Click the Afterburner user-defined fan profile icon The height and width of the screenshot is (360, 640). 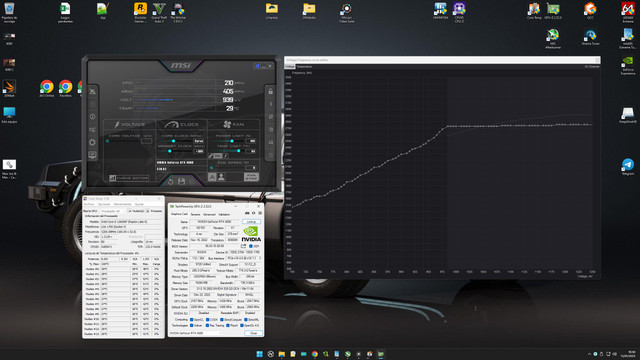(x=221, y=177)
